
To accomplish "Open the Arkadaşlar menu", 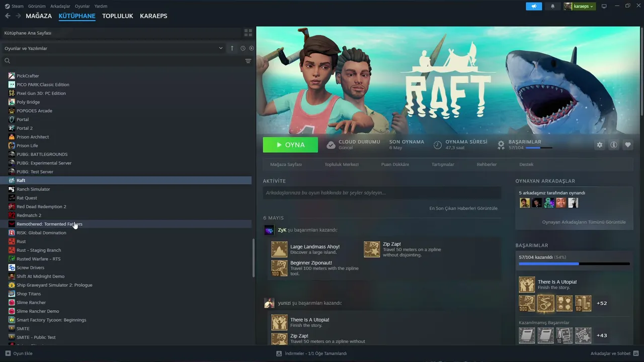I will pyautogui.click(x=60, y=6).
